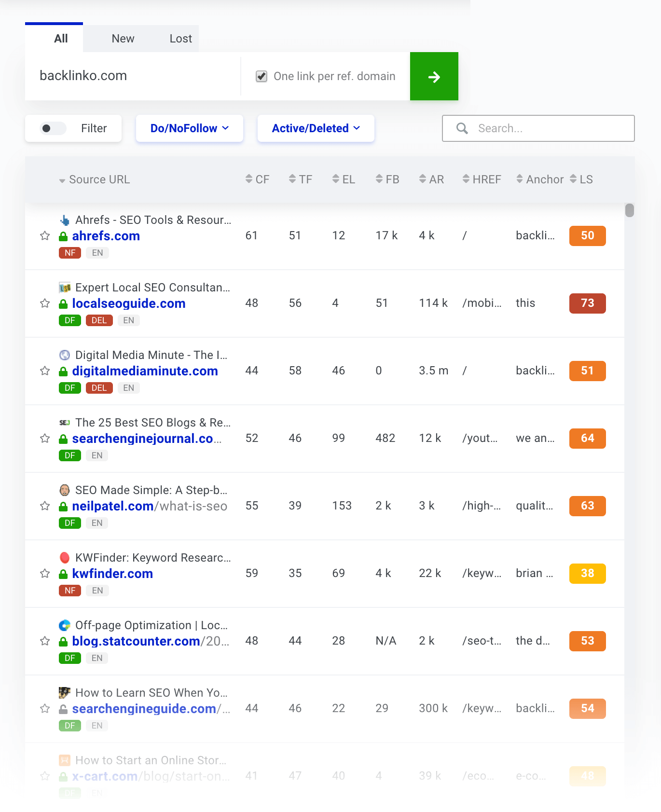Click the NF badge under ahrefs.com
This screenshot has height=812, width=661.
pos(70,253)
